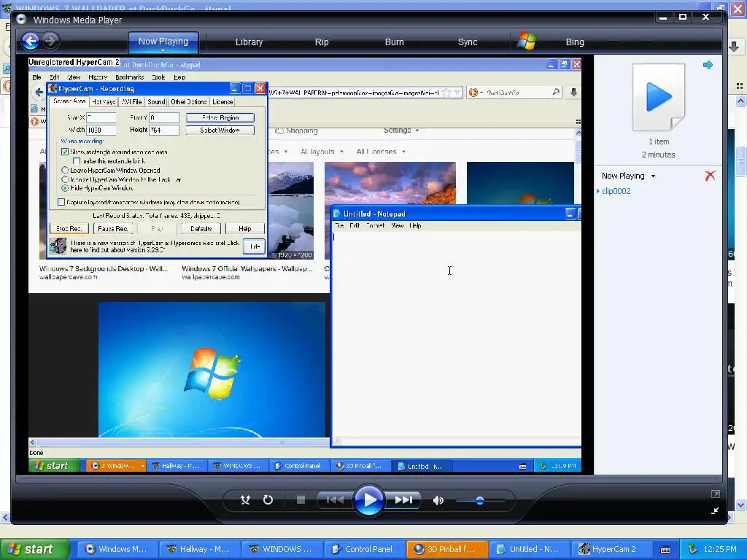The width and height of the screenshot is (747, 560).
Task: Open the Bing tab
Action: (x=575, y=42)
